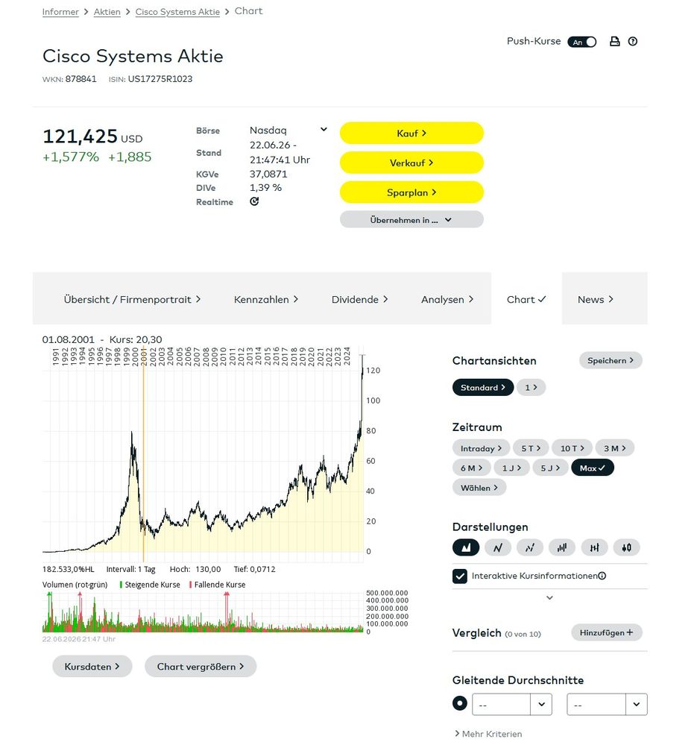
Task: Open the Dividende tab
Action: (359, 299)
